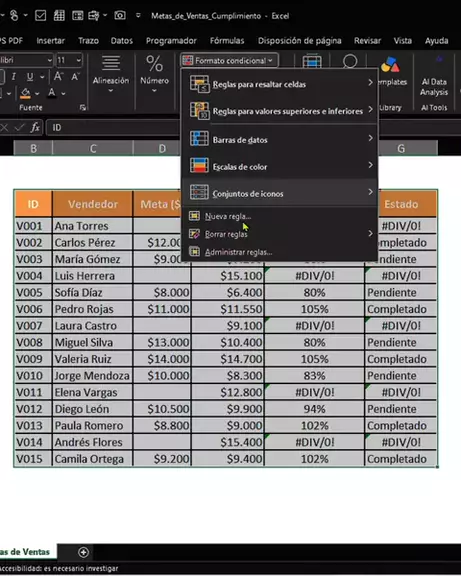The width and height of the screenshot is (461, 576).
Task: Click the checkbox icon in Quick Access Toolbar
Action: (40, 15)
